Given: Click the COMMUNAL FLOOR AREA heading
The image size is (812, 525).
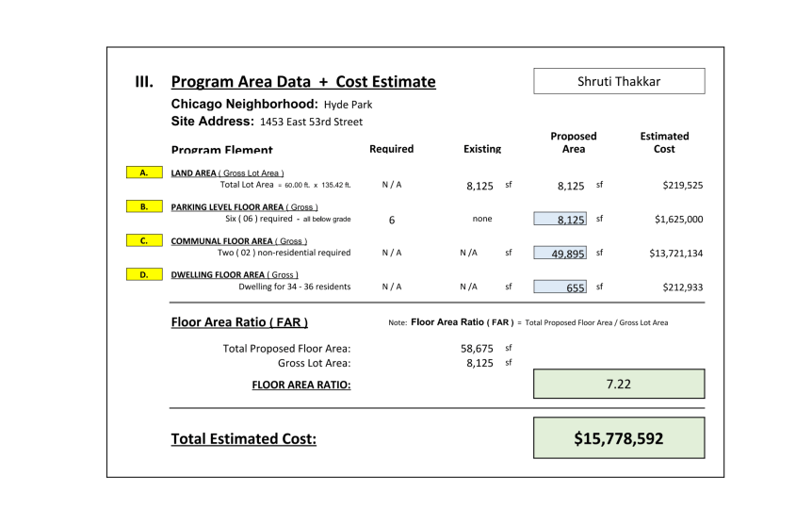Looking at the screenshot, I should 233,241.
